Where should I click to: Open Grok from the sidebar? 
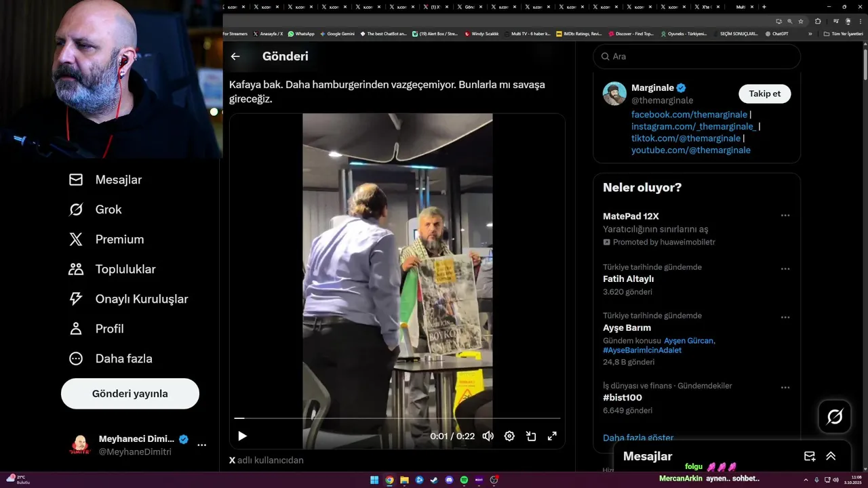pyautogui.click(x=96, y=209)
